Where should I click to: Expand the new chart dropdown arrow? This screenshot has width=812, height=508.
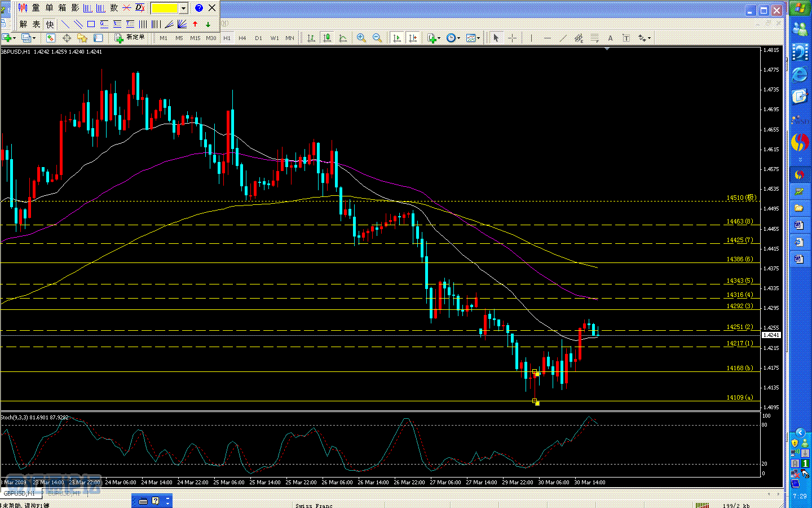pyautogui.click(x=15, y=38)
